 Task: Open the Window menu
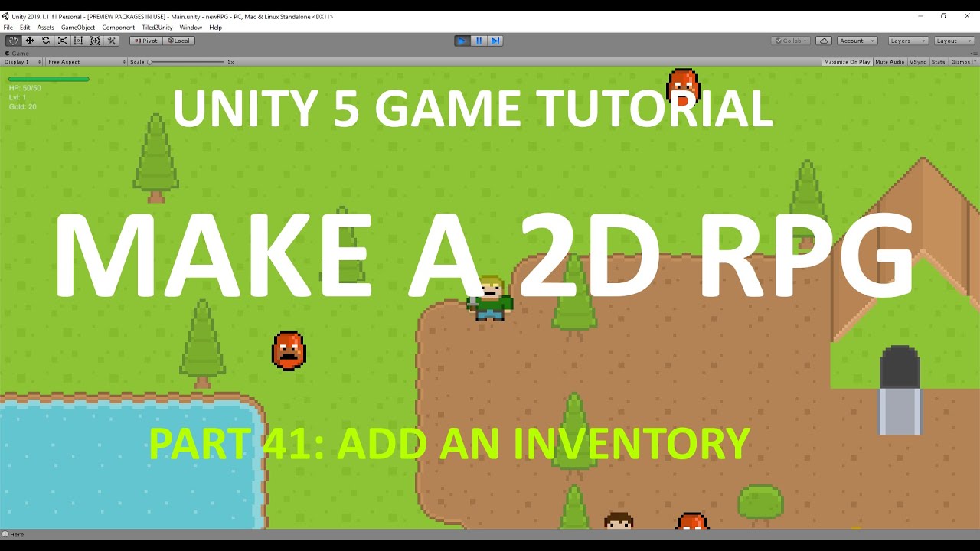[191, 28]
